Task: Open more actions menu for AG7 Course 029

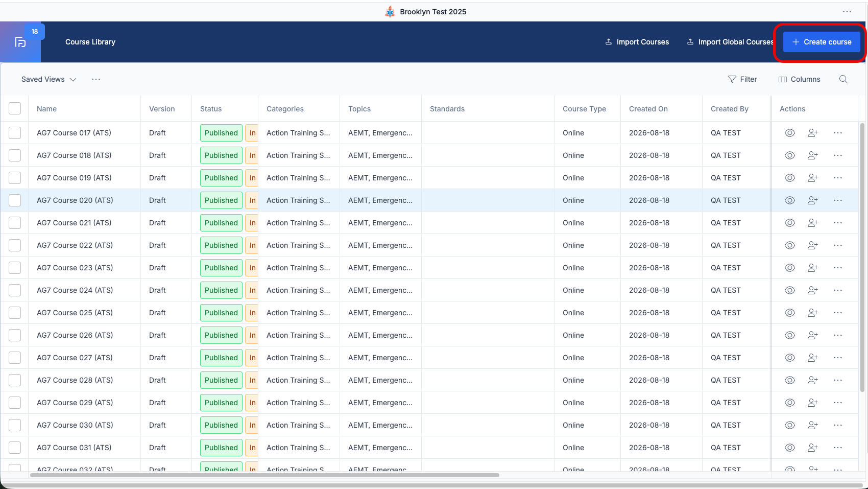Action: pos(838,403)
